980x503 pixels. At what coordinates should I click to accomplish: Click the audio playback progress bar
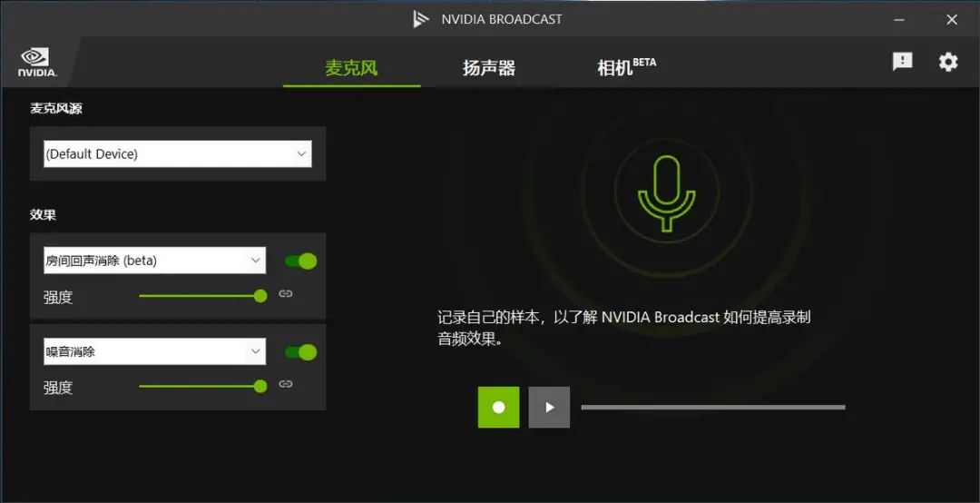coord(713,408)
